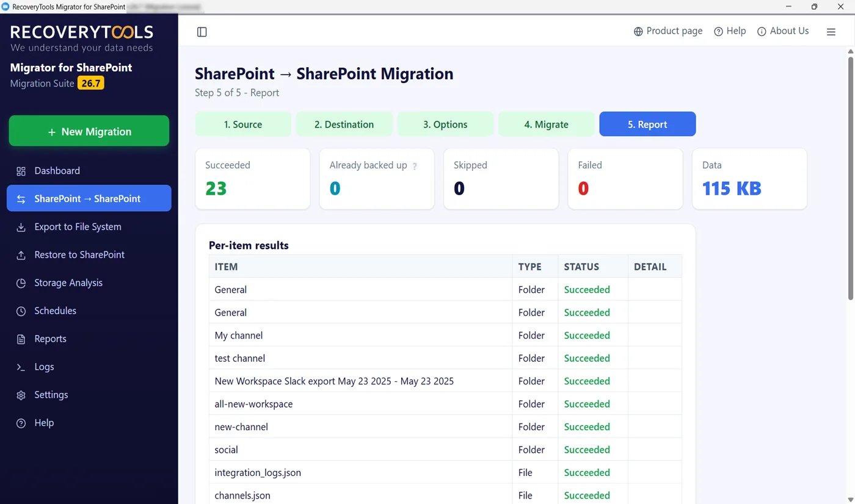855x504 pixels.
Task: Start a New Migration
Action: click(89, 131)
